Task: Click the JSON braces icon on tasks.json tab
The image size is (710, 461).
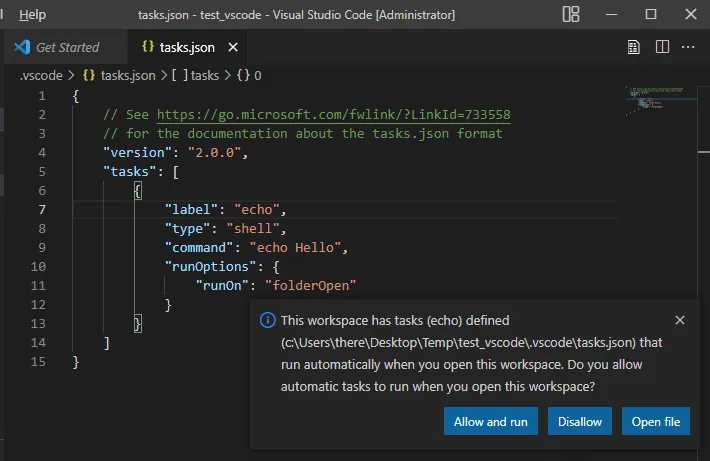Action: [x=148, y=46]
